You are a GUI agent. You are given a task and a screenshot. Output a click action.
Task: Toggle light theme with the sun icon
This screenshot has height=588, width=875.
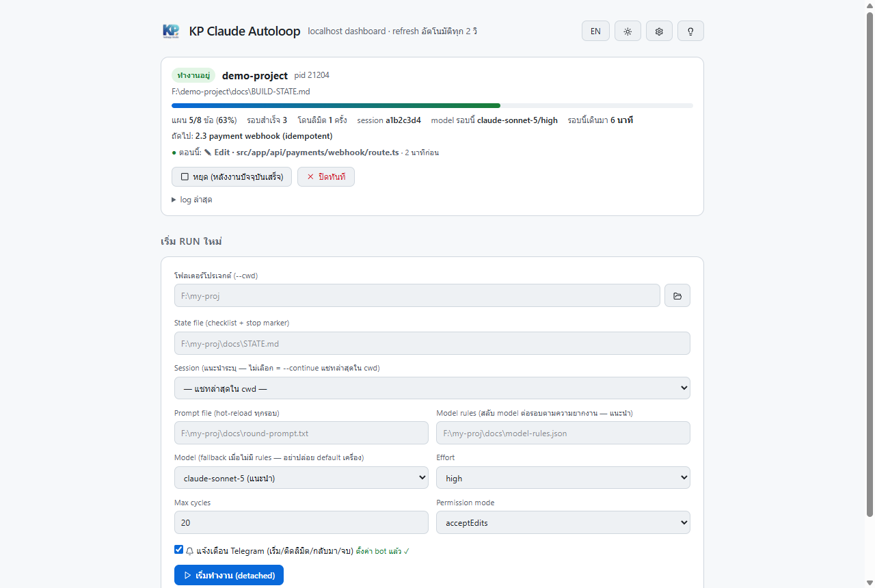(628, 31)
